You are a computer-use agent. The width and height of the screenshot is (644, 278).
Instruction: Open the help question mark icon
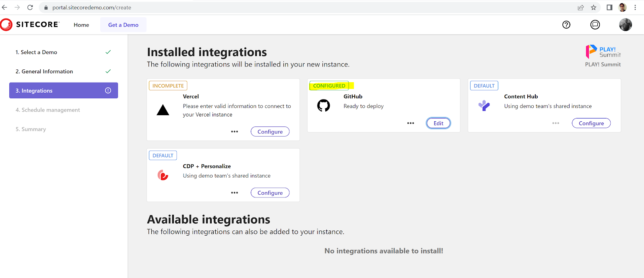pos(566,25)
